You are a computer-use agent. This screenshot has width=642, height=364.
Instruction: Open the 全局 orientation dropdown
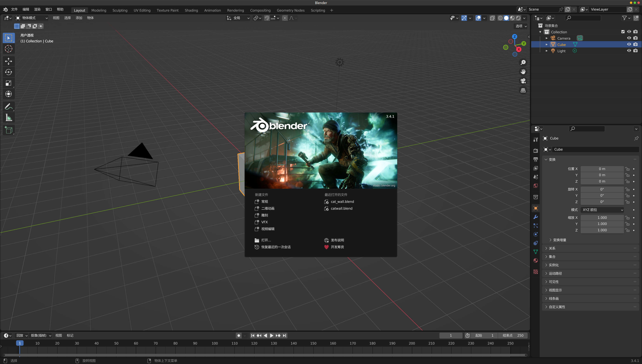pos(238,18)
